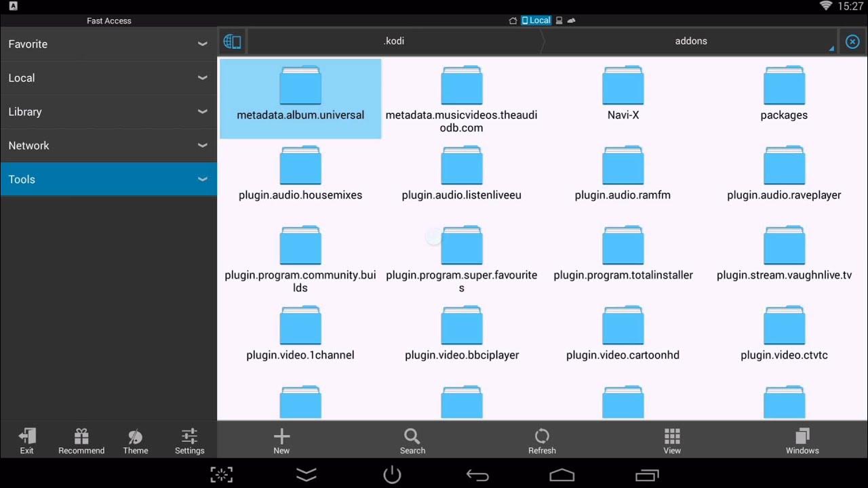Open the plugin.video.cartoonhd folder
The height and width of the screenshot is (488, 868).
623,333
